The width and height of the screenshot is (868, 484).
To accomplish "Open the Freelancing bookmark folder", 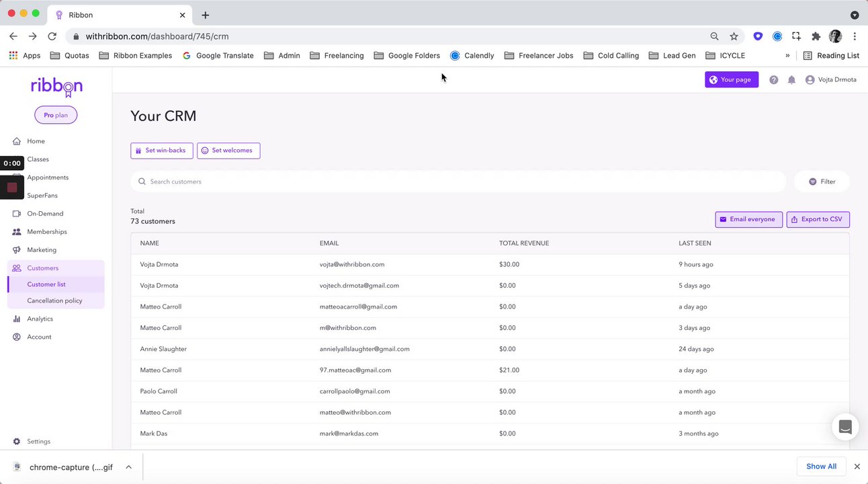I will (337, 56).
